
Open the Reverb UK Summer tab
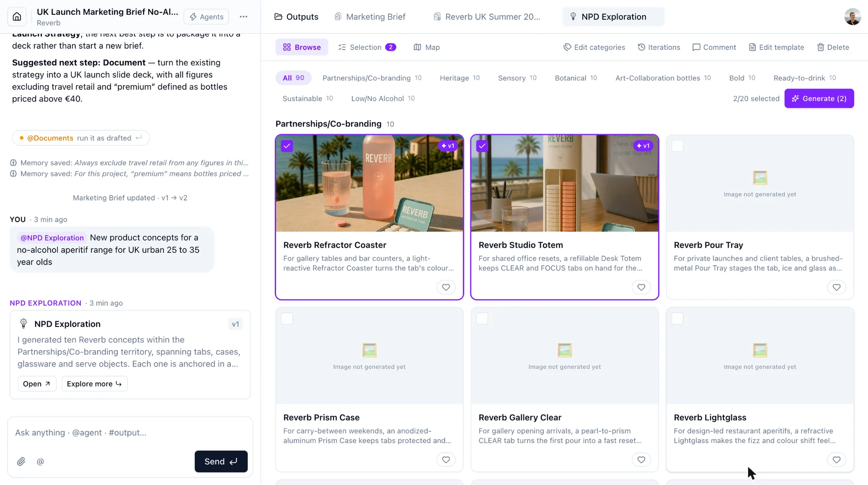[x=487, y=16]
